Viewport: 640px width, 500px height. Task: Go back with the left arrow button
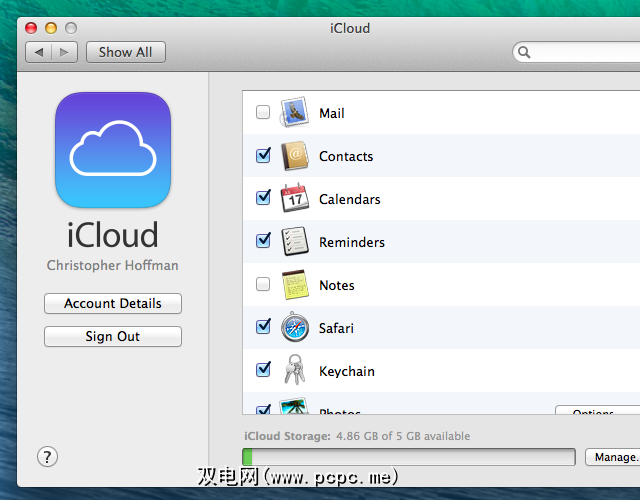[x=39, y=52]
